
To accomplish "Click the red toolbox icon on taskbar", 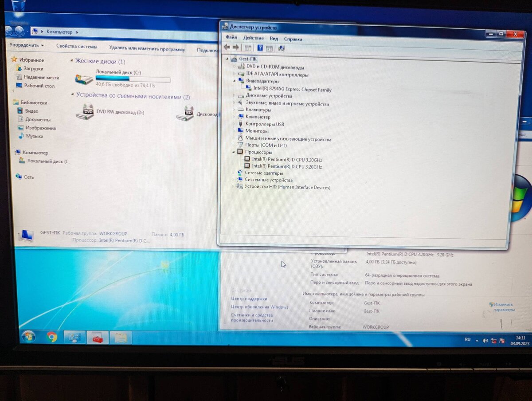I will 98,338.
